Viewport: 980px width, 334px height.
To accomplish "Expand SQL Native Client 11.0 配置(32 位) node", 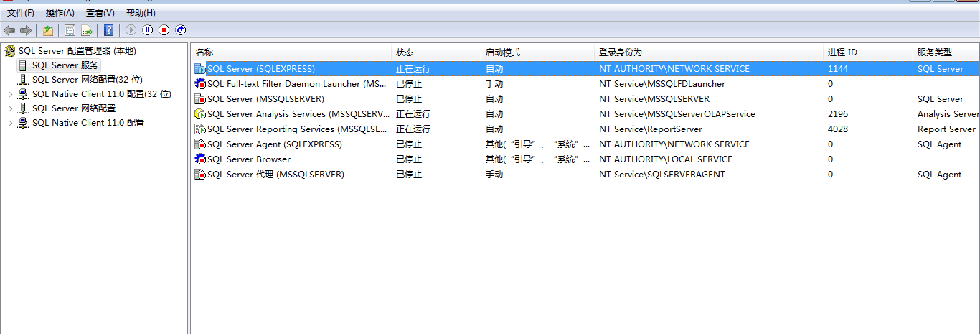I will (10, 94).
